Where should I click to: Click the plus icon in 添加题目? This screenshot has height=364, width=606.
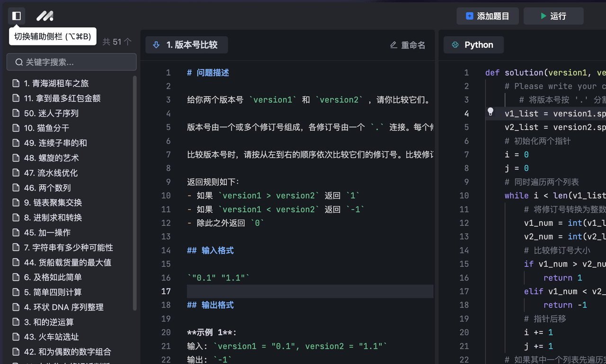(469, 16)
